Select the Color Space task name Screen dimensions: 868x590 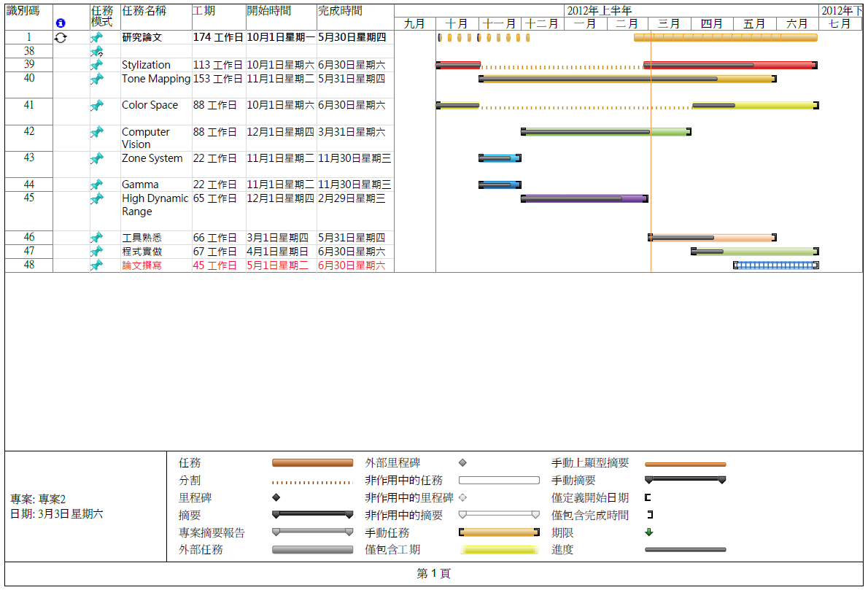coord(150,105)
